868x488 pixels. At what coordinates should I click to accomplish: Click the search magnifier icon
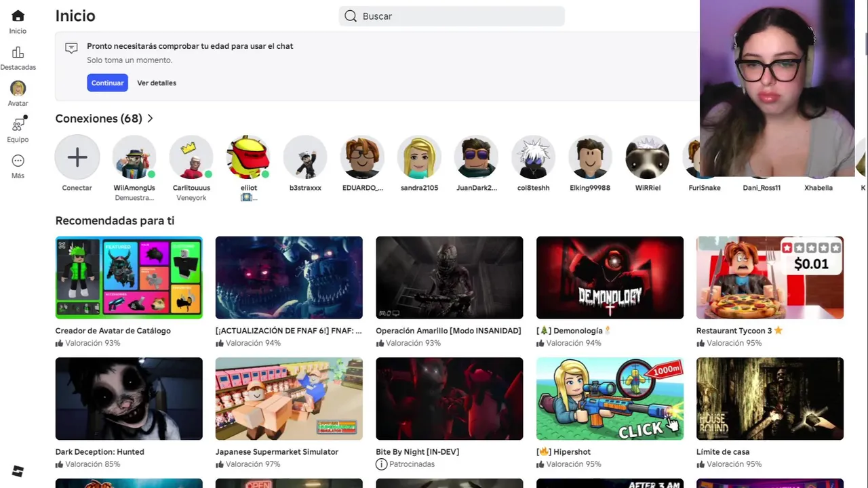coord(351,16)
